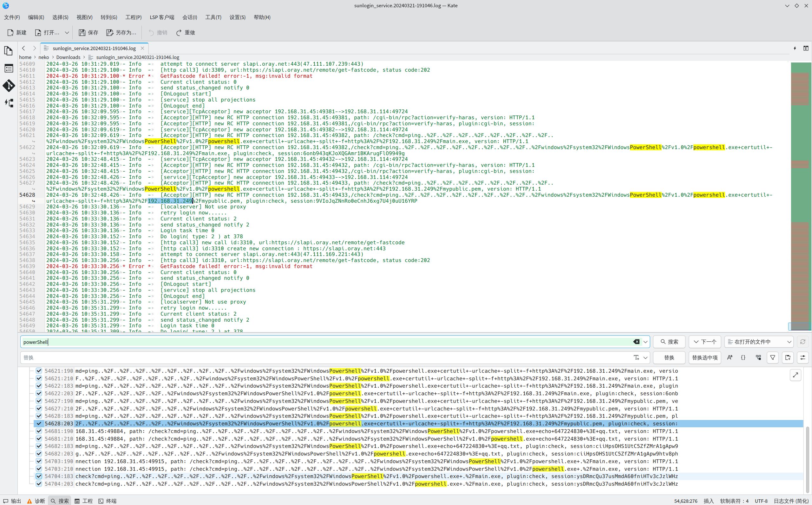The height and width of the screenshot is (505, 812).
Task: Open the Documents sidebar panel icon
Action: pos(9,51)
